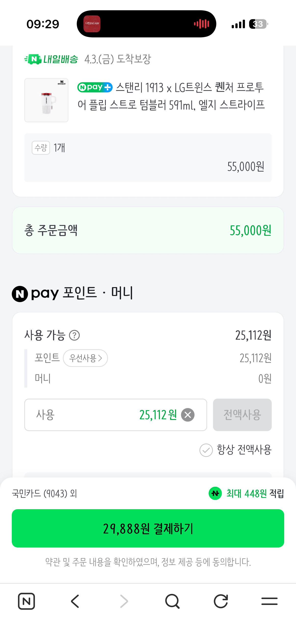The image size is (296, 644).
Task: Tap the 최대 448원 적립 reward info
Action: click(x=246, y=493)
